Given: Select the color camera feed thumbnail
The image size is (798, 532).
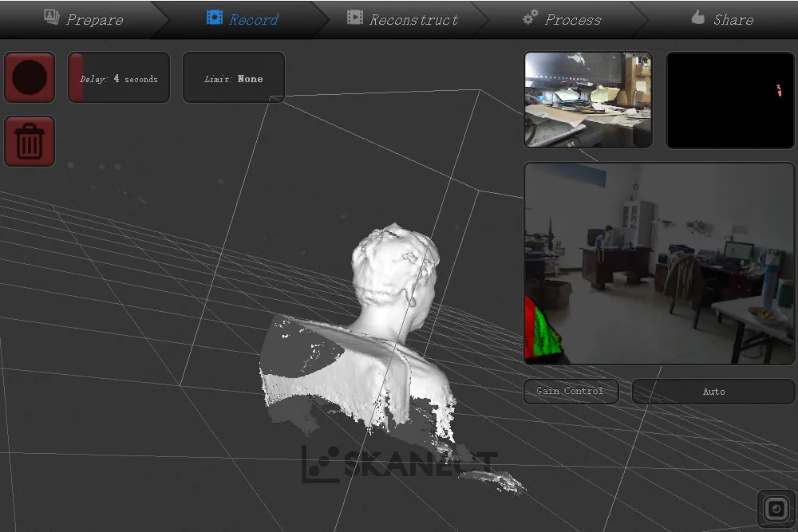Looking at the screenshot, I should pos(587,100).
